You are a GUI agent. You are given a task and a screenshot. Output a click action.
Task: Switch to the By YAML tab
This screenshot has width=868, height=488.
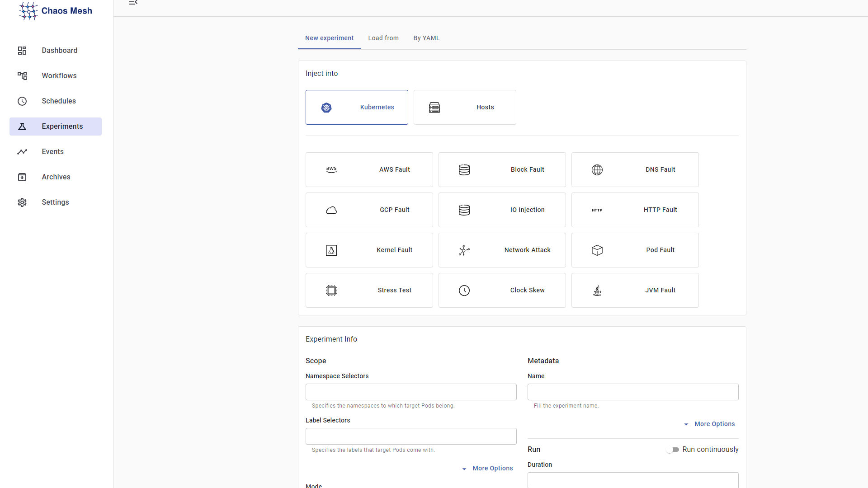tap(426, 38)
